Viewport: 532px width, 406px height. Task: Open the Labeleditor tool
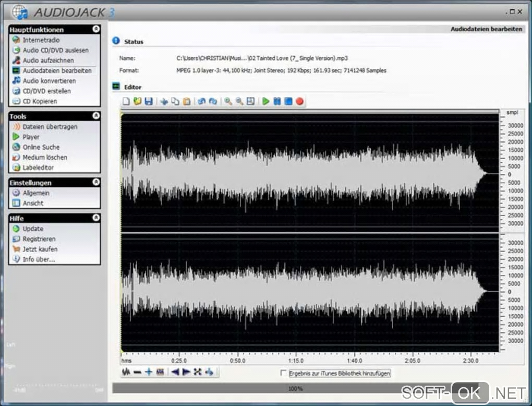[x=38, y=168]
